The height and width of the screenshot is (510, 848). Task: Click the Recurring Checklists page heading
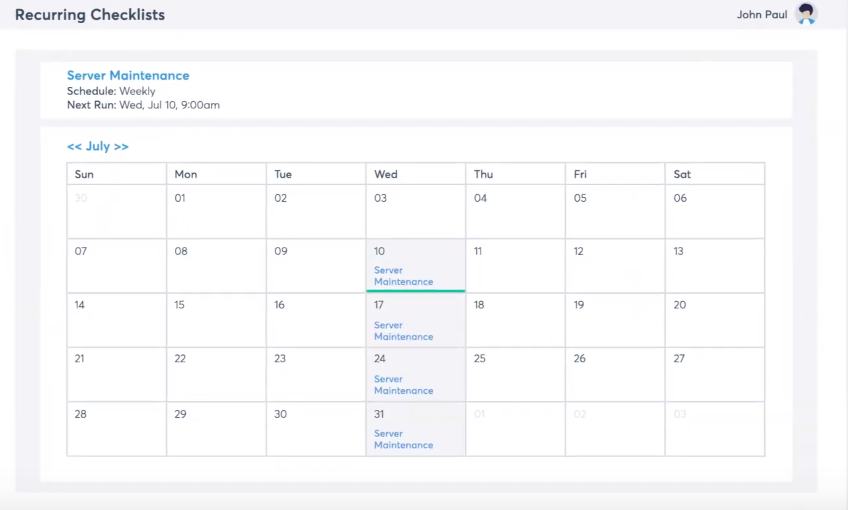90,15
